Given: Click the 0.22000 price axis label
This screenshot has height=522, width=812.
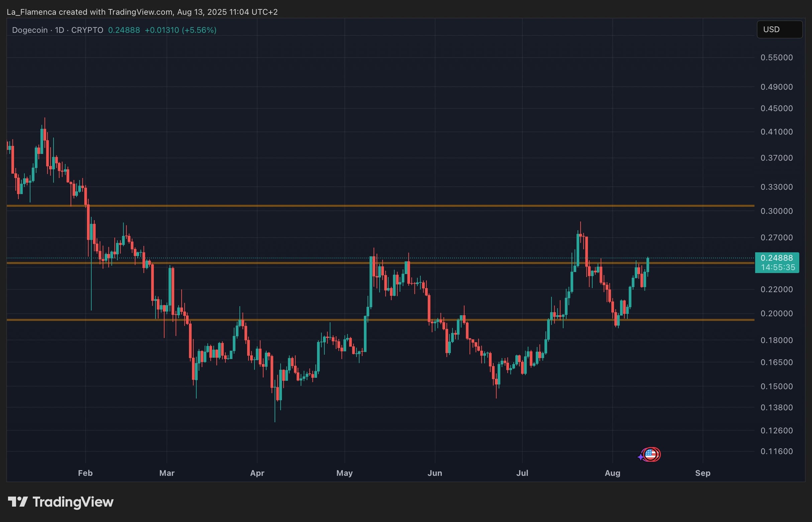Looking at the screenshot, I should [x=777, y=289].
